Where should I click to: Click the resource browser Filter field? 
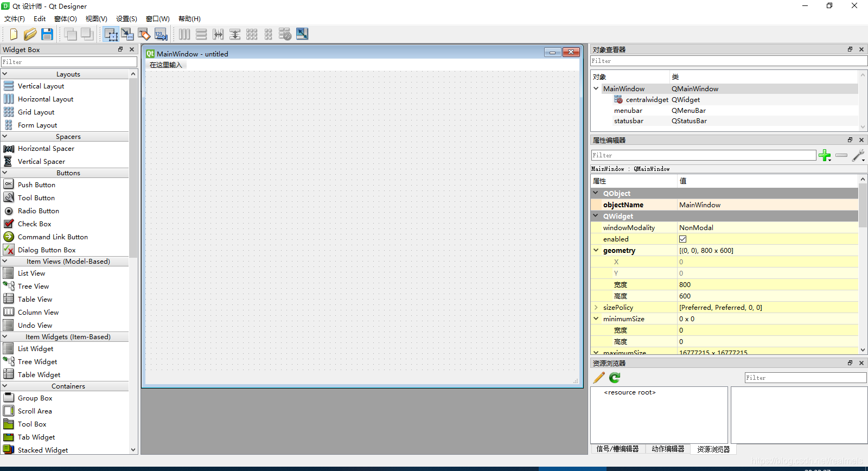coord(806,378)
